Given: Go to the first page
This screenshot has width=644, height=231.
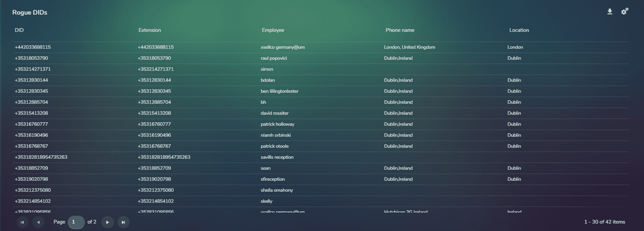Looking at the screenshot, I should tap(22, 222).
